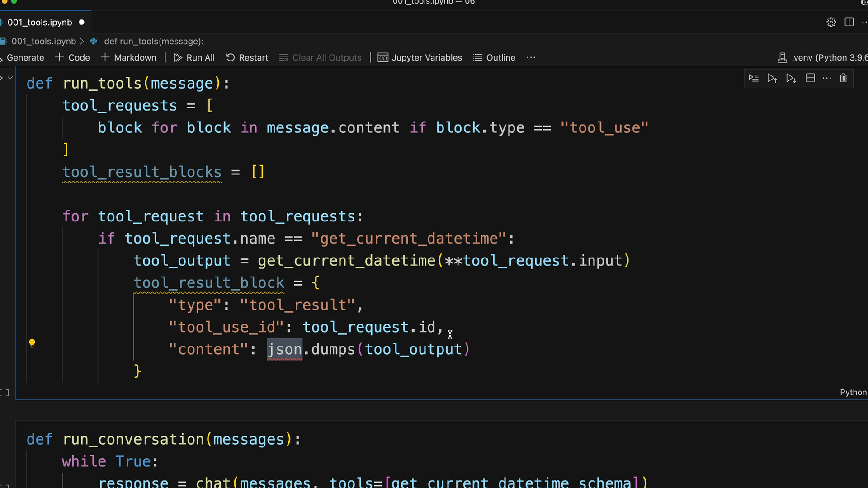
Task: Open the cell toolbar more actions ellipsis
Action: point(827,78)
